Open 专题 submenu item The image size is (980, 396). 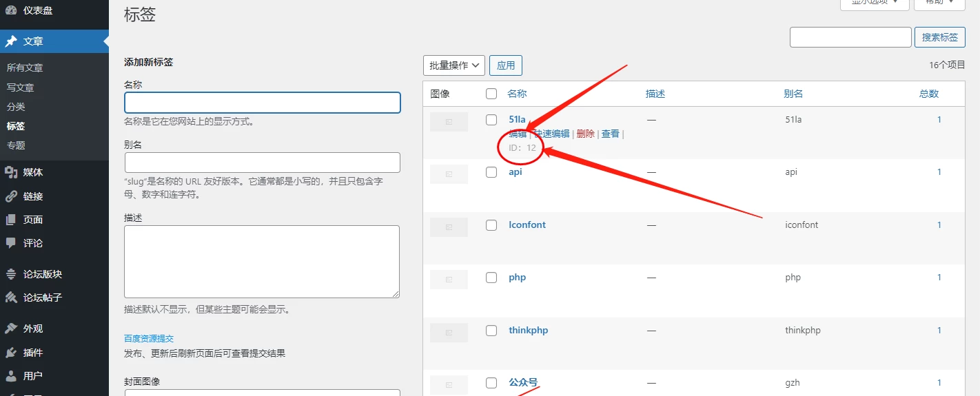pos(16,145)
